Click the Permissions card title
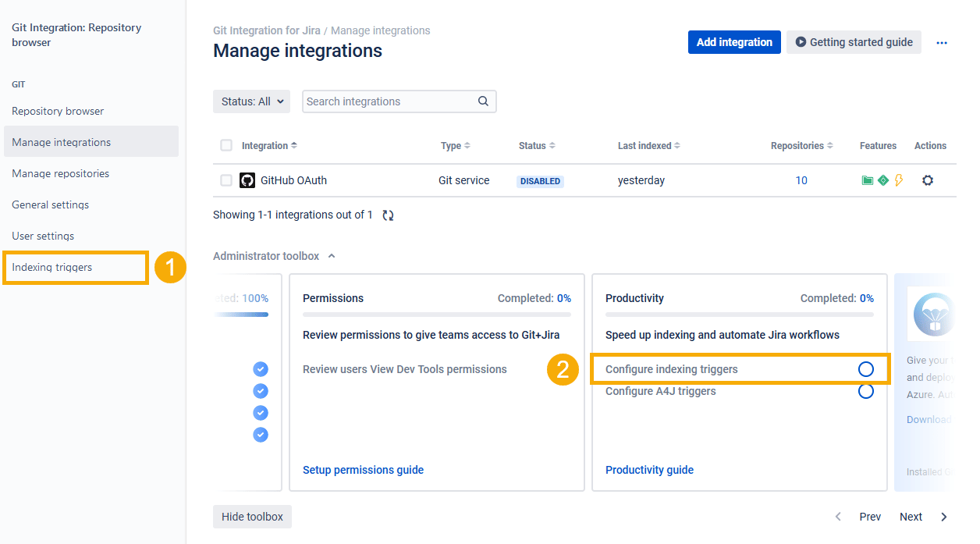The width and height of the screenshot is (980, 544). click(333, 298)
